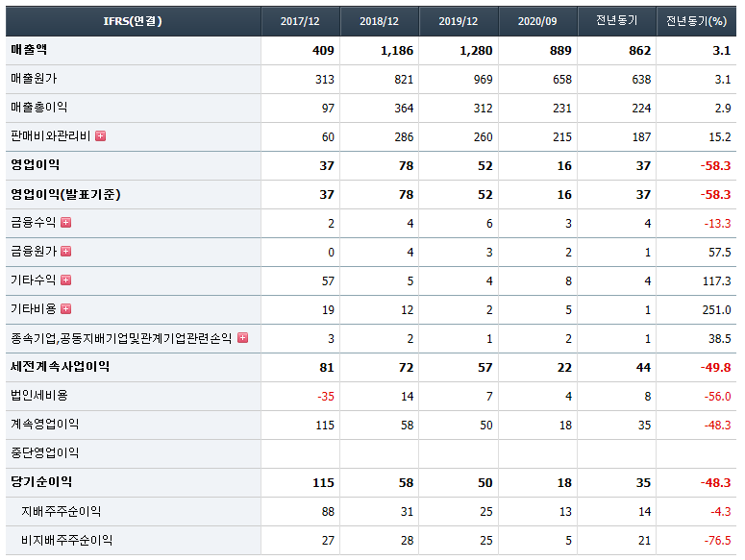Select the 기타비용 row label
The image size is (745, 560).
[34, 309]
